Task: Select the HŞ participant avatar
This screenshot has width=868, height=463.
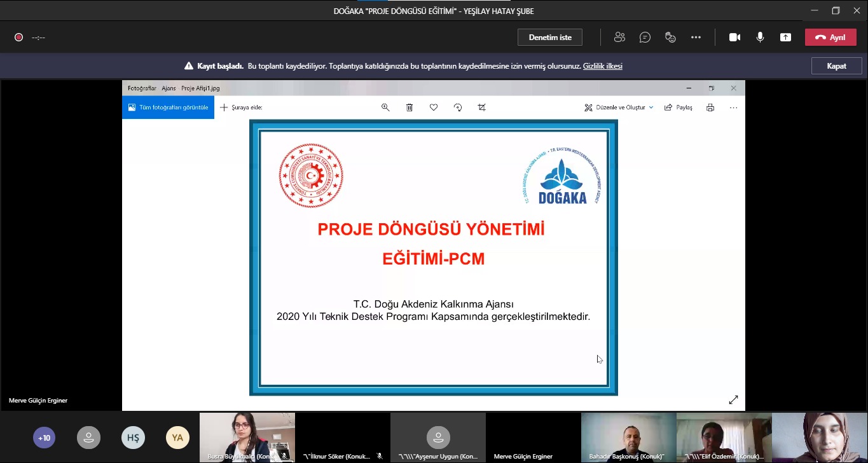Action: [x=133, y=438]
